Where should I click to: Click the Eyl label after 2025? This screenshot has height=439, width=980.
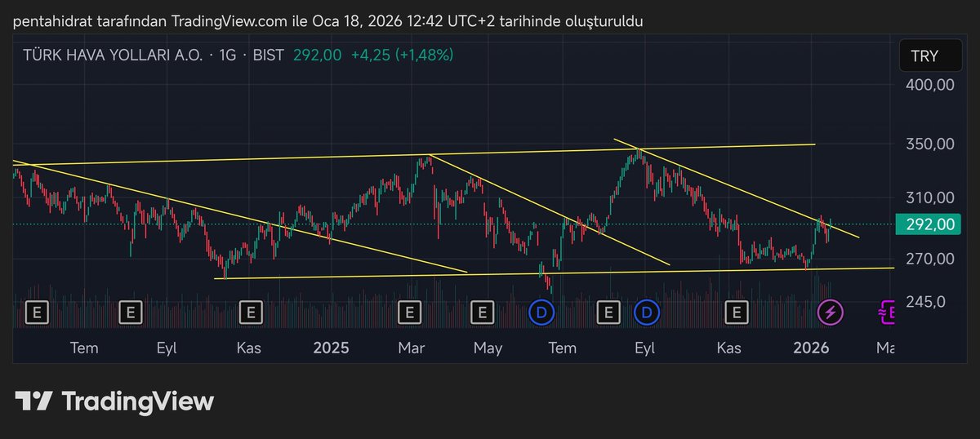click(645, 348)
